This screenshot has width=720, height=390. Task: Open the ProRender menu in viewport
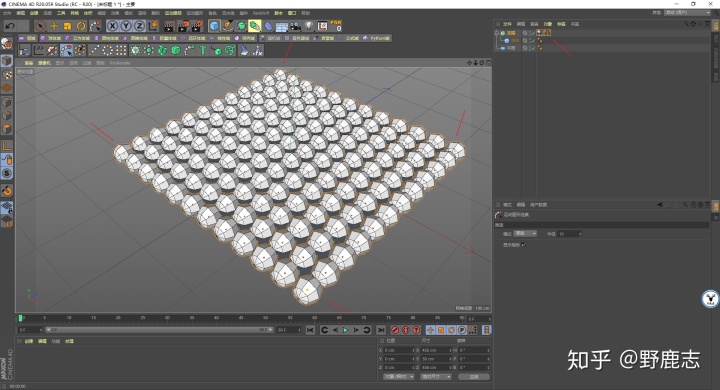pos(120,63)
